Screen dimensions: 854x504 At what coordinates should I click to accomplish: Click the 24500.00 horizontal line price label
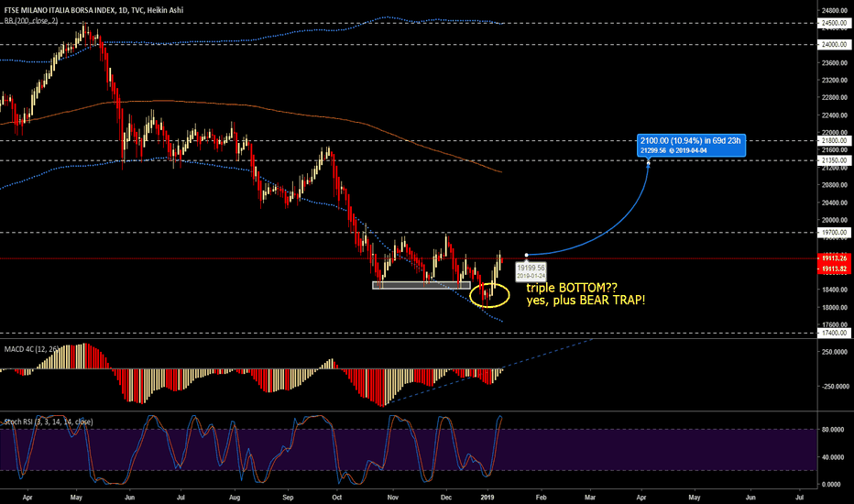(x=834, y=23)
